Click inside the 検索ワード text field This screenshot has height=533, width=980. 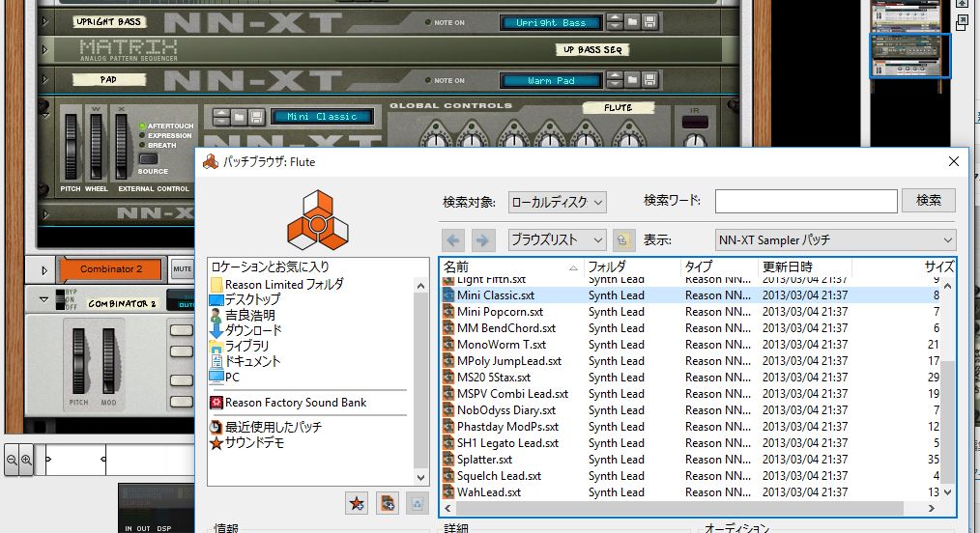[806, 201]
